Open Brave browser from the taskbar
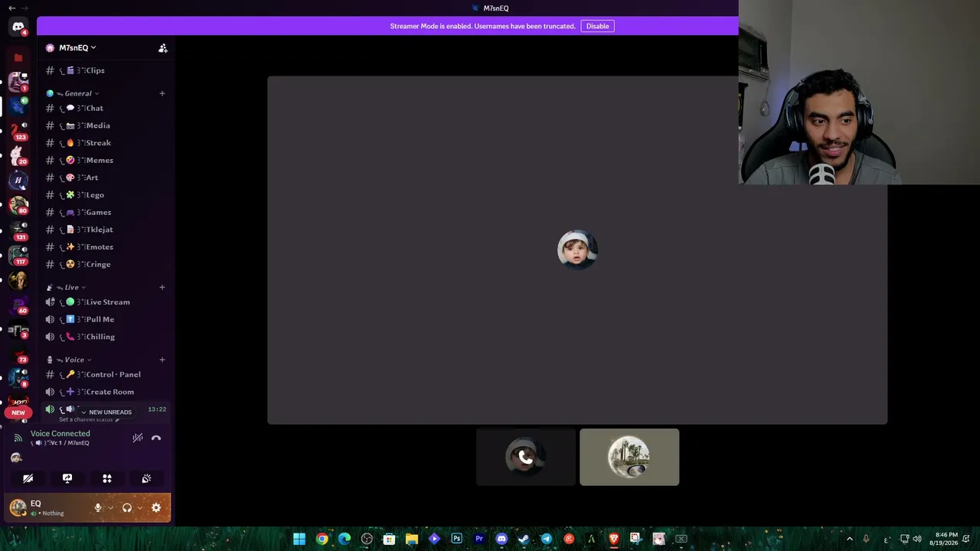 click(613, 539)
